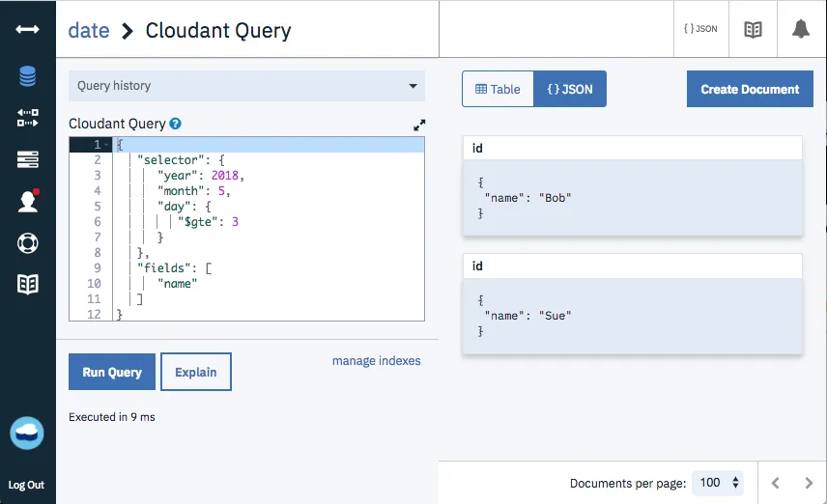The width and height of the screenshot is (827, 504).
Task: Switch results to Table view
Action: click(498, 89)
